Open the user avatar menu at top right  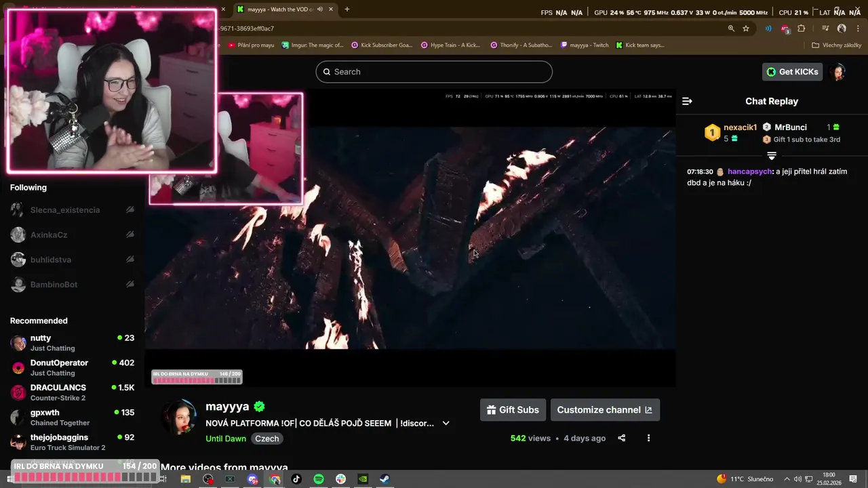pyautogui.click(x=839, y=72)
